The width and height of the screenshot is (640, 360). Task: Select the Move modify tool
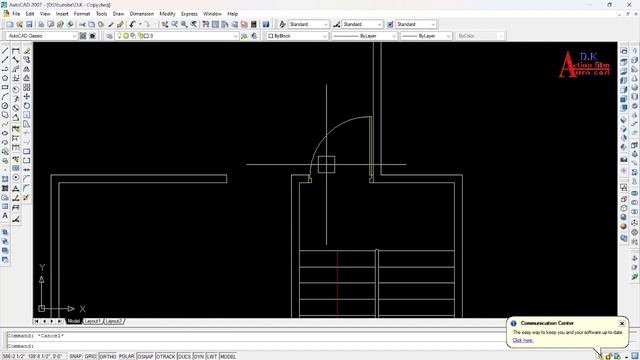(x=27, y=96)
